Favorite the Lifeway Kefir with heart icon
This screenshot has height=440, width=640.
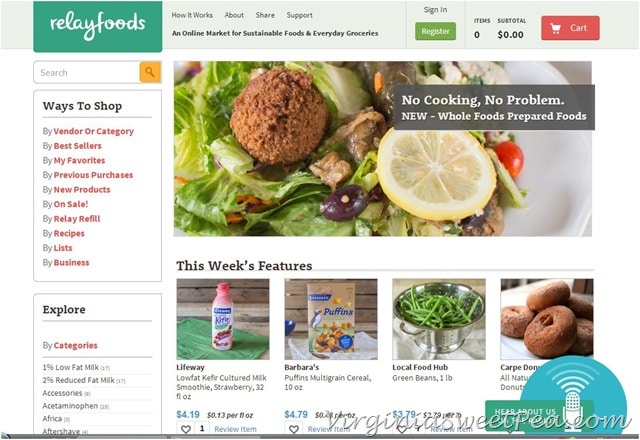[186, 429]
